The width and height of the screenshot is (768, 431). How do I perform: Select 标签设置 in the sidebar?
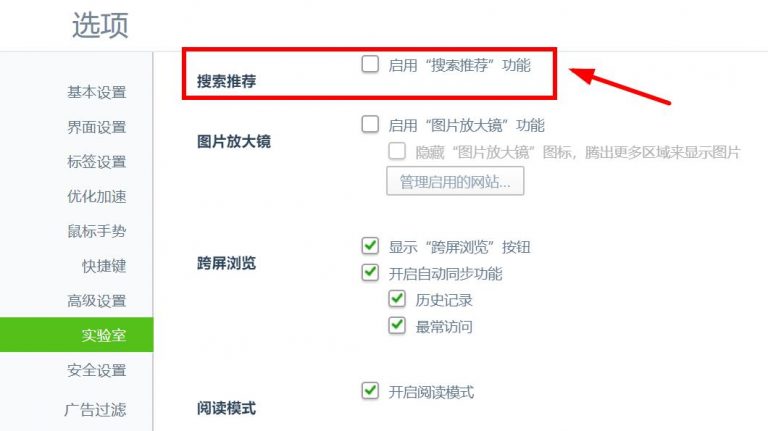[96, 162]
